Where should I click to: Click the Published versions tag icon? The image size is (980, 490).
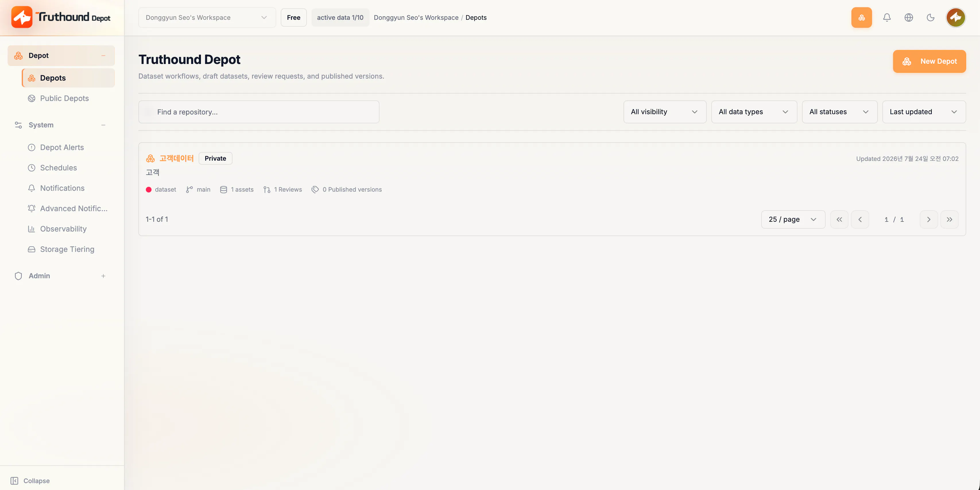[x=315, y=190]
